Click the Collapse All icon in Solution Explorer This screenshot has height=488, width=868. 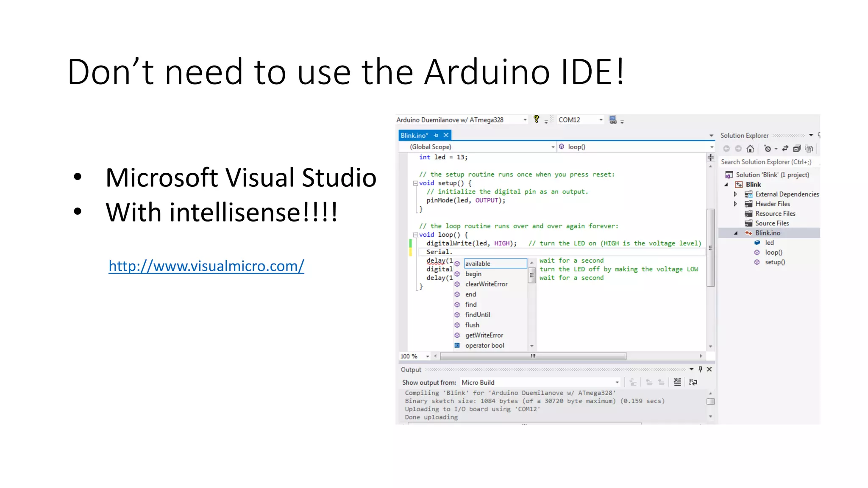coord(797,149)
